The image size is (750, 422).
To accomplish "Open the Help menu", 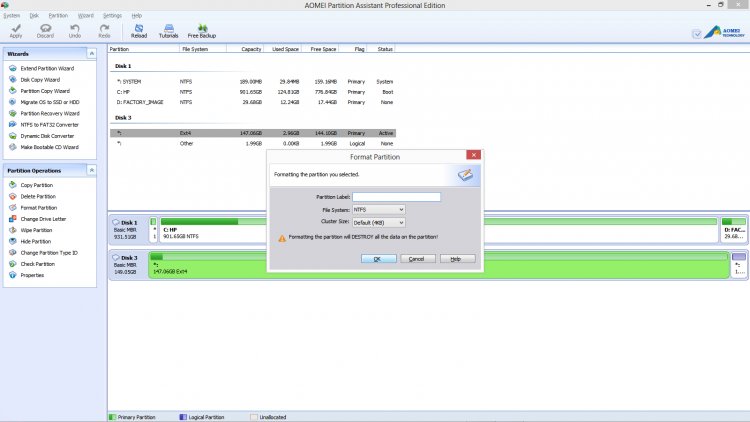I will 137,16.
